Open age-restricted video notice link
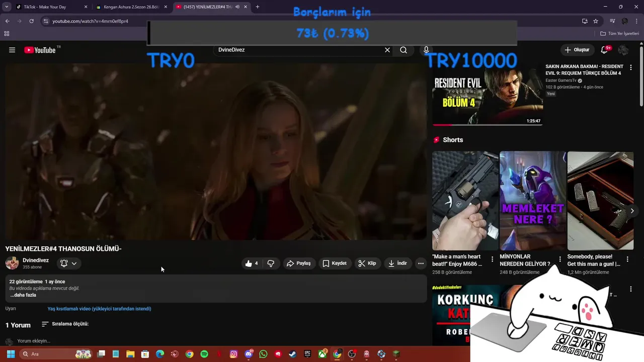This screenshot has width=644, height=362. coord(99,309)
